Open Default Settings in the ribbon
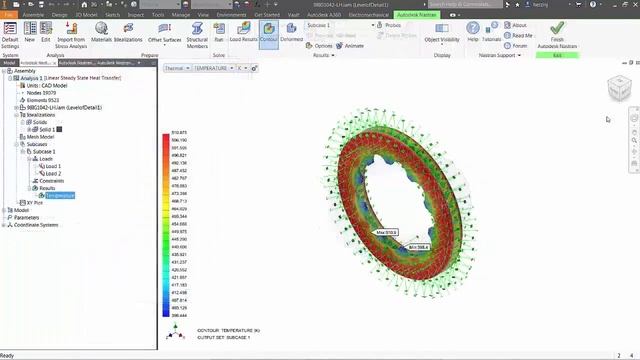 tap(10, 35)
